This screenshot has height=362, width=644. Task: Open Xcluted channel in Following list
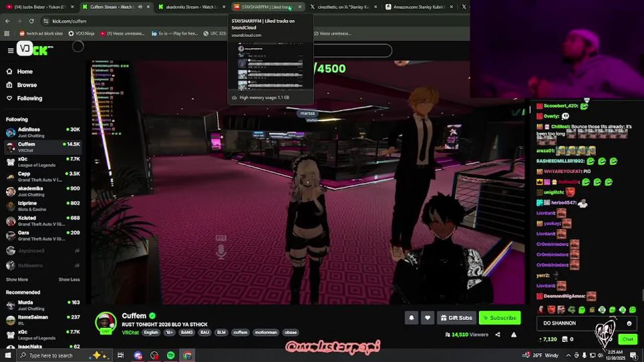pos(43,221)
